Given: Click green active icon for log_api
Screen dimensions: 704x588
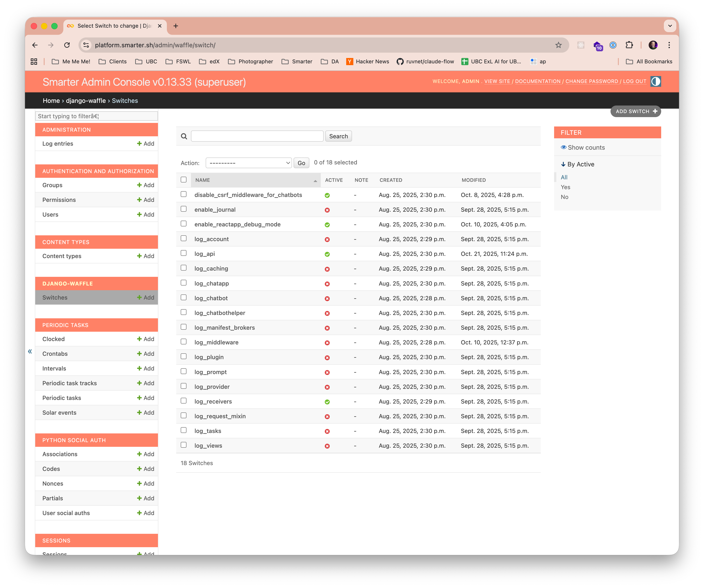Looking at the screenshot, I should click(x=327, y=254).
